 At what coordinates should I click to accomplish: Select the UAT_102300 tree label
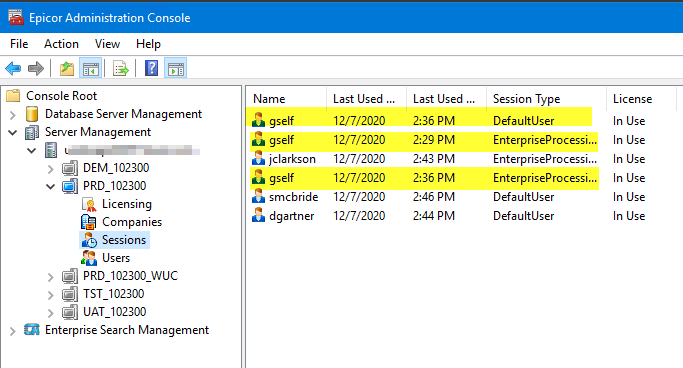pyautogui.click(x=115, y=312)
